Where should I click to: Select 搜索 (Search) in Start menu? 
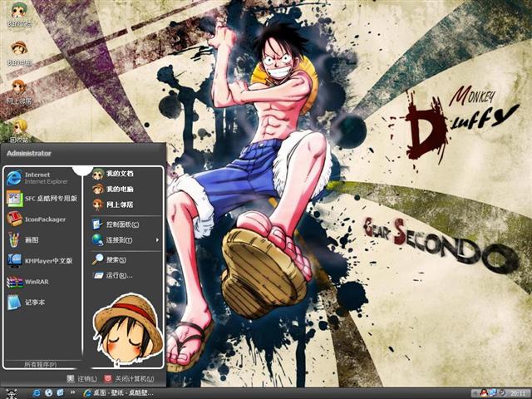click(x=116, y=259)
